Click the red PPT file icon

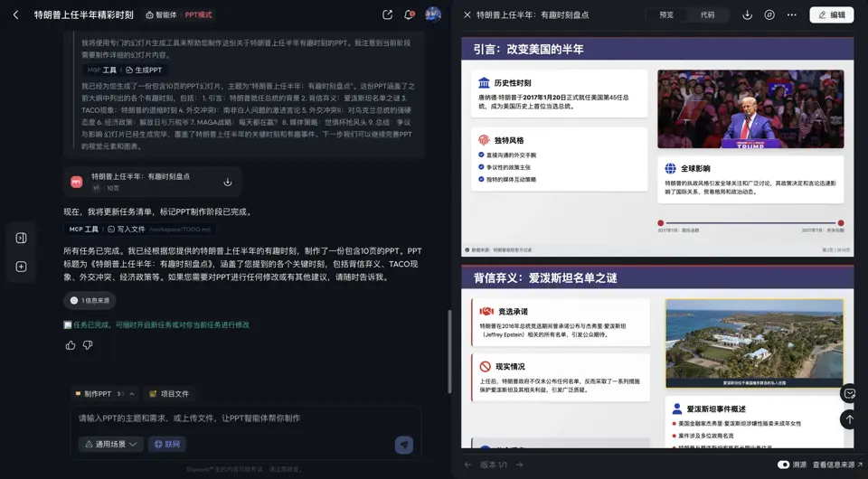click(76, 182)
